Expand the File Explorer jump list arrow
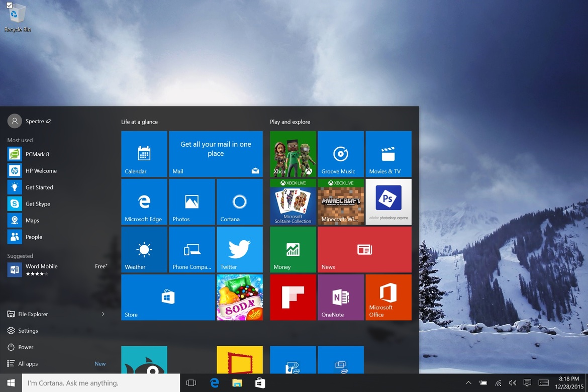The image size is (588, 392). 103,314
